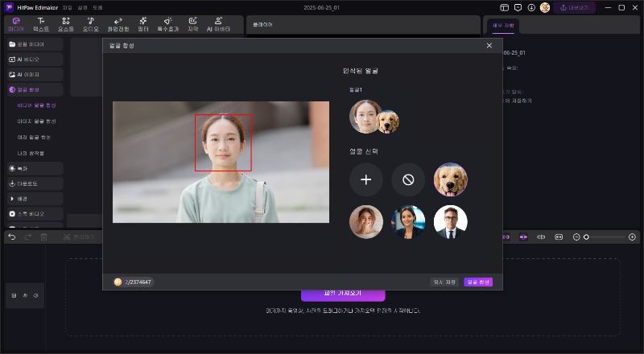Choose the smiling blonde woman face
Viewport: 644px width, 354px height.
(366, 222)
